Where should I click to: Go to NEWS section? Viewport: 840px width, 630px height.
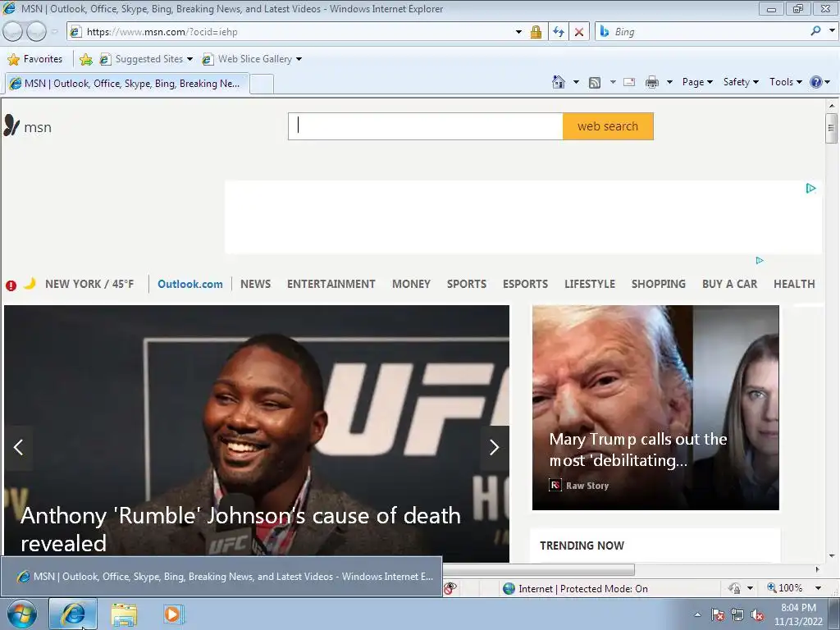(256, 284)
